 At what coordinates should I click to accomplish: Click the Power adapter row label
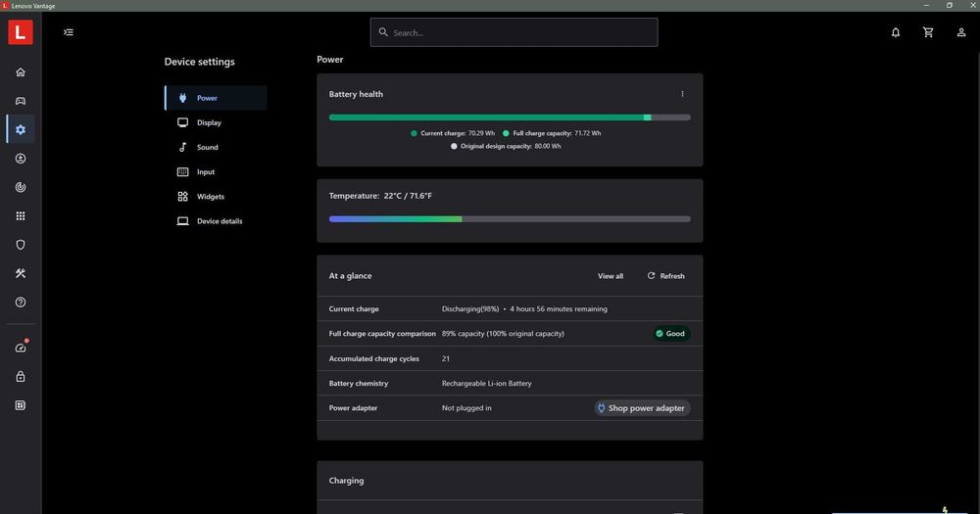click(x=353, y=408)
